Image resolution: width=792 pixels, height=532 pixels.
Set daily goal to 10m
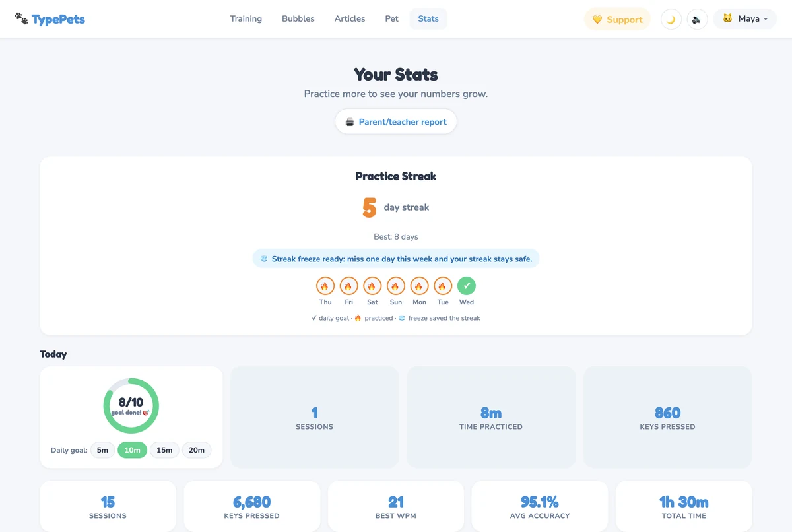click(132, 450)
